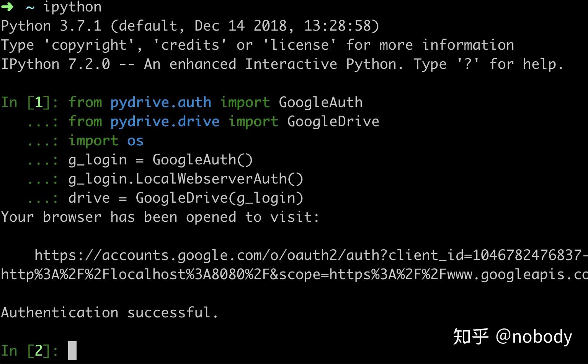Viewport: 588px width, 364px height.
Task: Click the green arrow prompt indicator
Action: pos(8,6)
